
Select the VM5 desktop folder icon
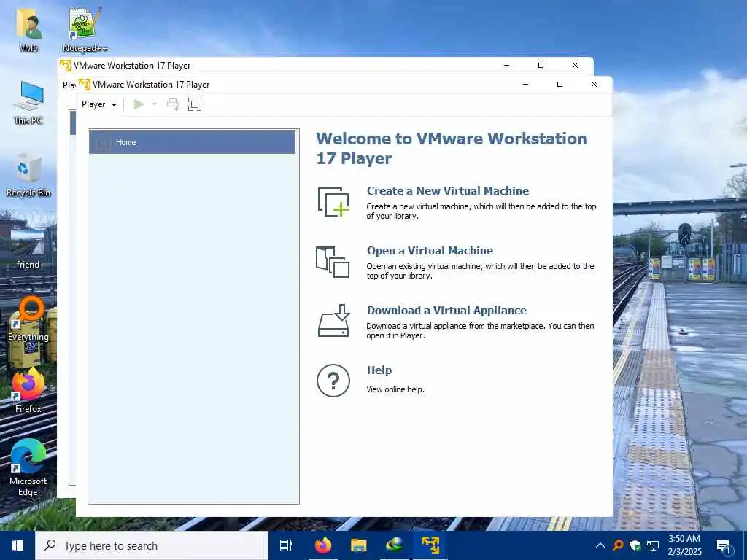click(x=28, y=29)
